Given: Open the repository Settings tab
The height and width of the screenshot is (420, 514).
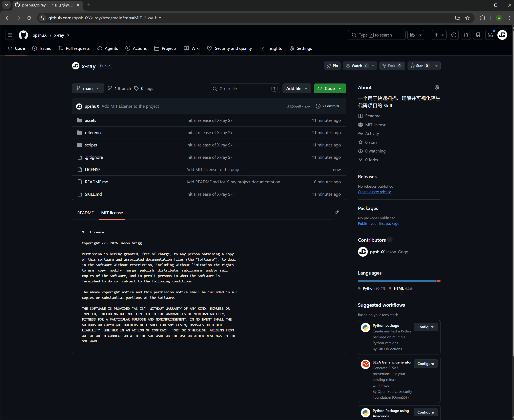Looking at the screenshot, I should point(301,48).
